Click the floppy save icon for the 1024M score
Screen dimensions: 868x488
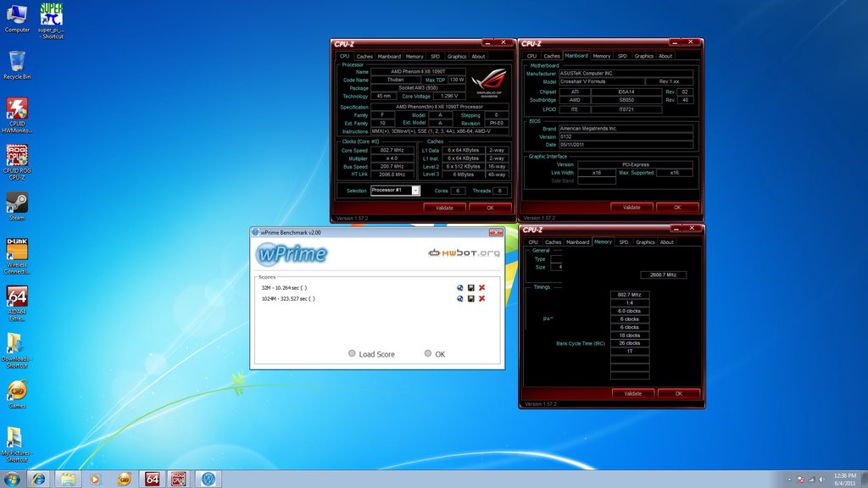pyautogui.click(x=471, y=299)
